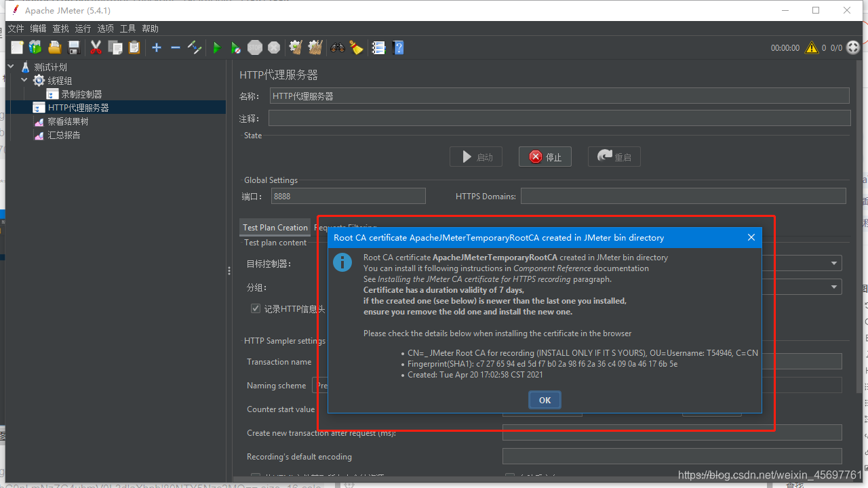The image size is (868, 488).
Task: Click the Copy icon in toolbar
Action: [x=115, y=47]
